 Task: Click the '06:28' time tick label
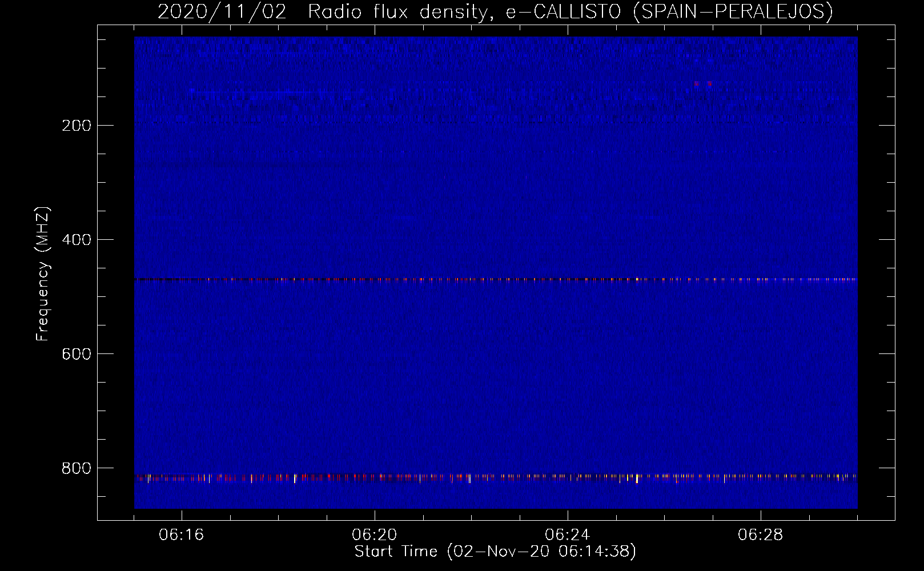point(761,535)
